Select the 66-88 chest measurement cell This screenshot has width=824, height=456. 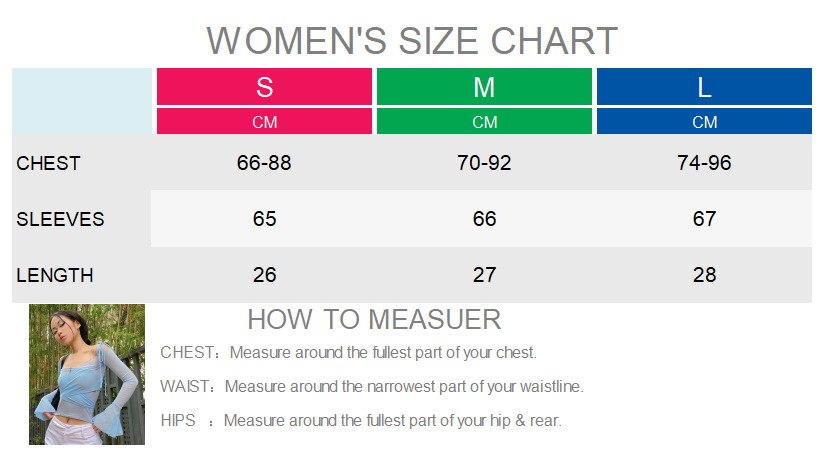pos(264,163)
